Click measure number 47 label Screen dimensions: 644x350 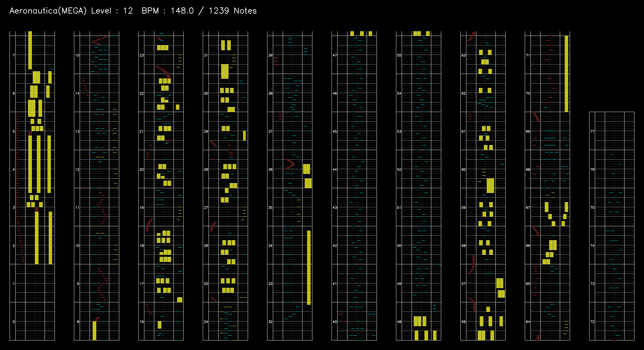(335, 55)
